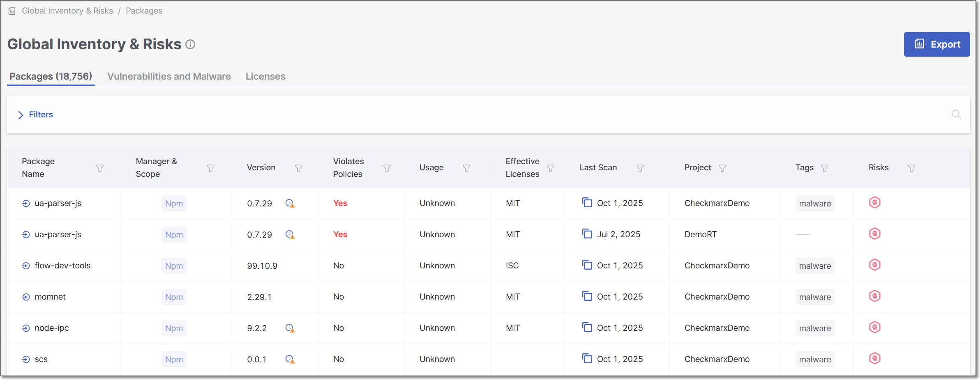Screen dimensions: 980x380
Task: Click the malware tag in momnet row
Action: (x=814, y=297)
